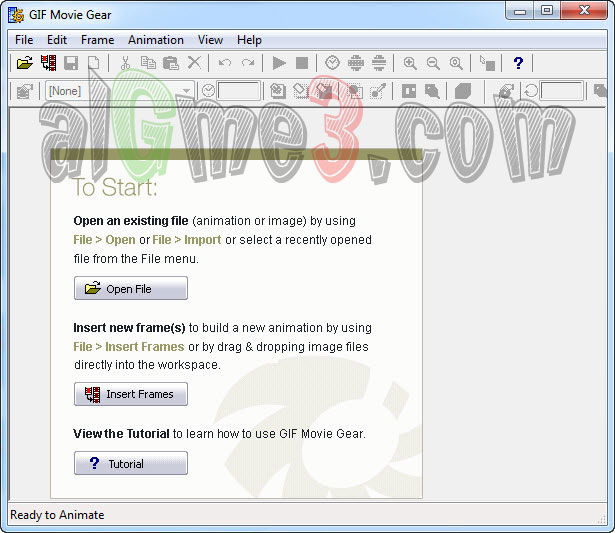Image resolution: width=615 pixels, height=533 pixels.
Task: Click the Insert Frames filmstrip toolbar icon
Action: (49, 63)
